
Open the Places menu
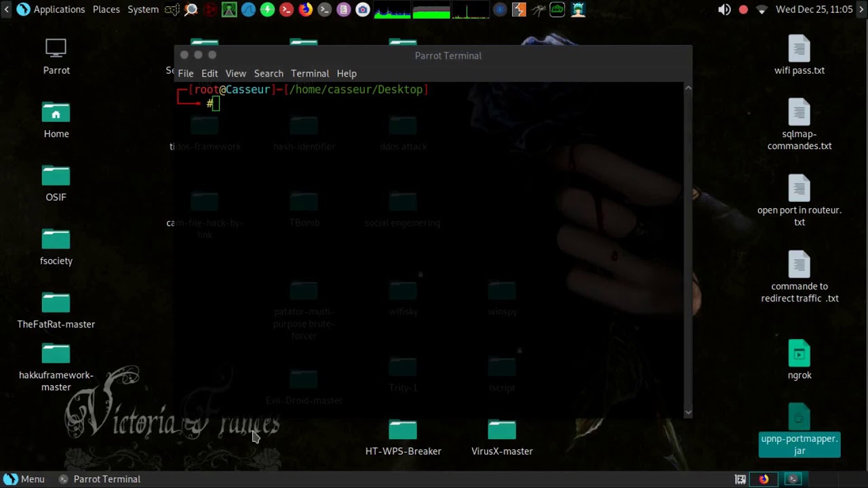coord(106,9)
